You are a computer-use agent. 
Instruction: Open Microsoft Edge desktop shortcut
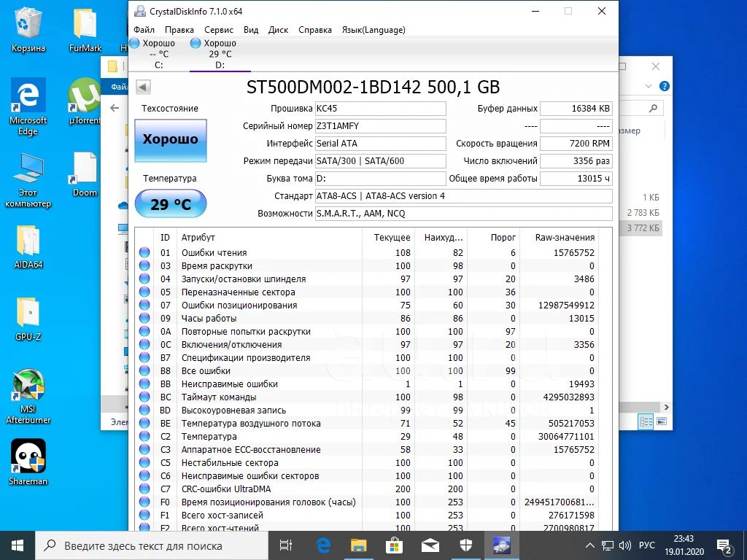click(28, 107)
